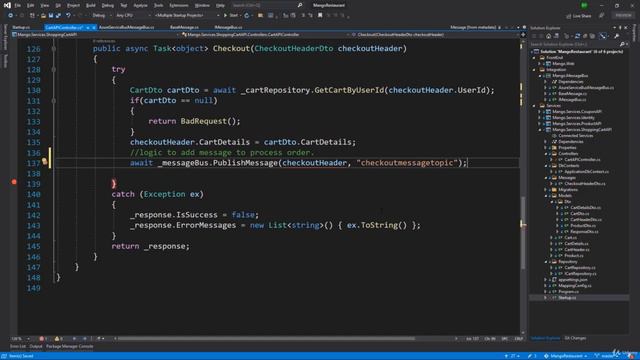Image resolution: width=640 pixels, height=360 pixels.
Task: Click the Pending Changes Filter icon in Solution Explorer
Action: click(x=567, y=36)
